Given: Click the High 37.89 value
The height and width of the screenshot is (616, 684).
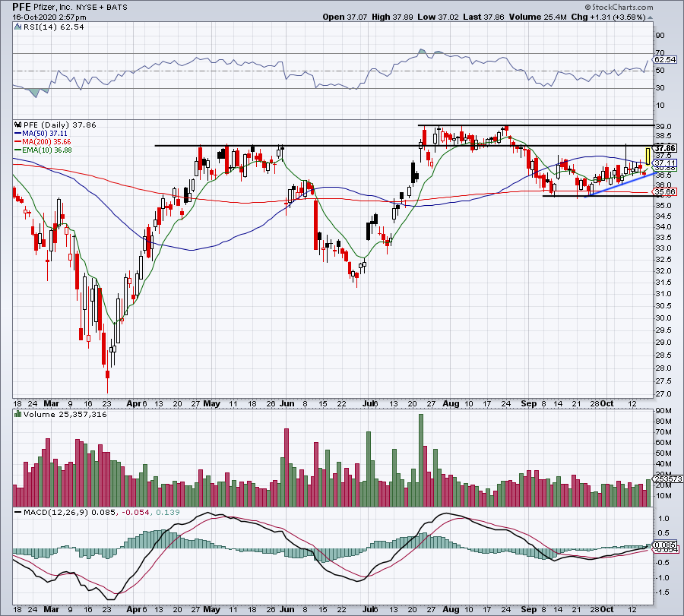Looking at the screenshot, I should [393, 17].
